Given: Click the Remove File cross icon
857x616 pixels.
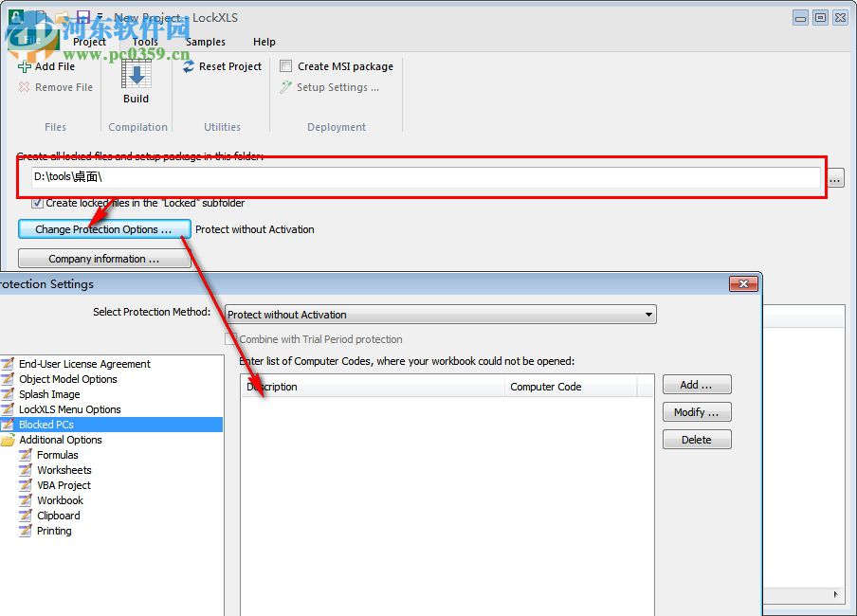Looking at the screenshot, I should 24,87.
